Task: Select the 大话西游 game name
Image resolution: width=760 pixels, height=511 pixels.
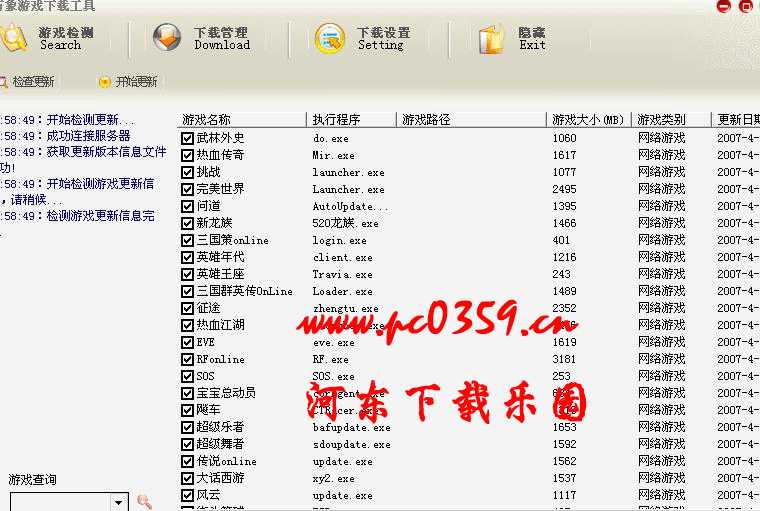Action: point(221,478)
